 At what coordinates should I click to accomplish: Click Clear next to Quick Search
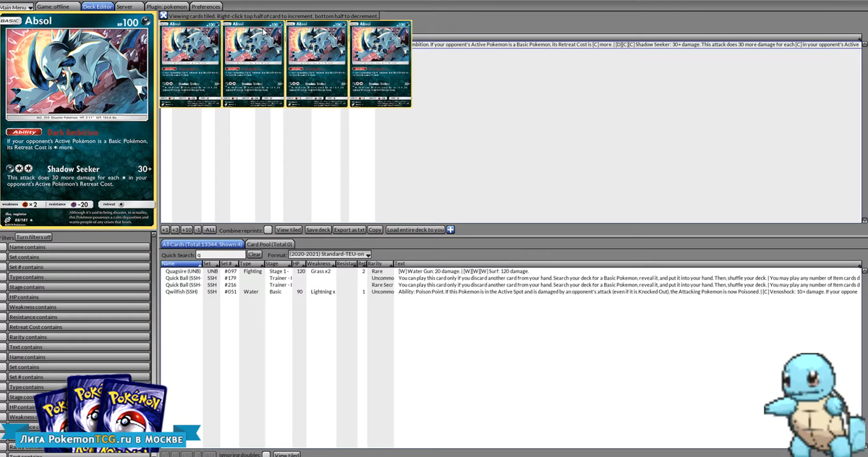click(255, 255)
